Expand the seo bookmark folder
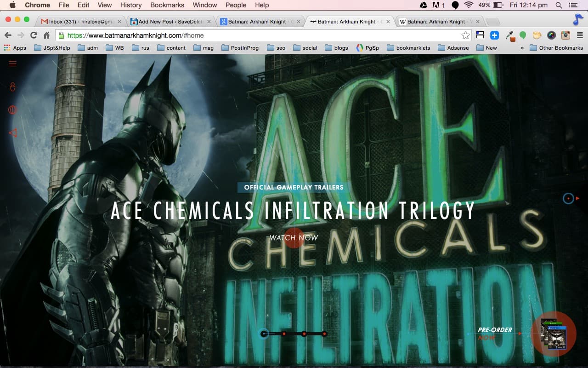This screenshot has width=588, height=368. pos(276,48)
